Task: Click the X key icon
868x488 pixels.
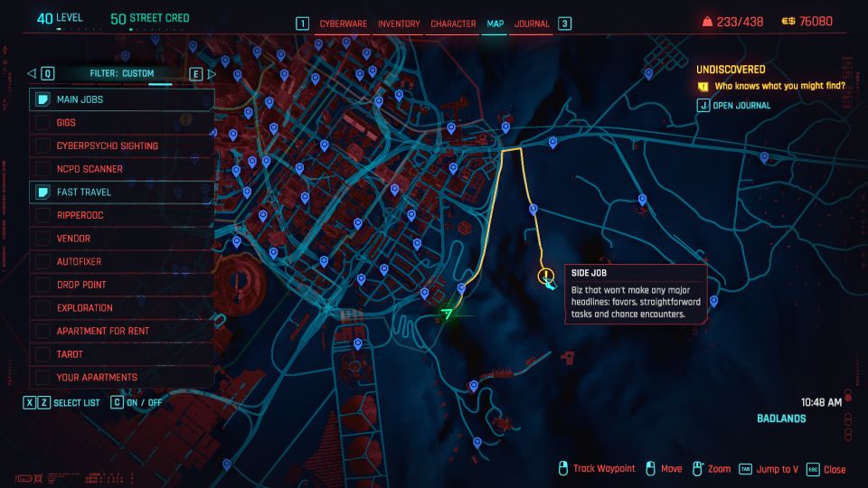Action: tap(29, 403)
